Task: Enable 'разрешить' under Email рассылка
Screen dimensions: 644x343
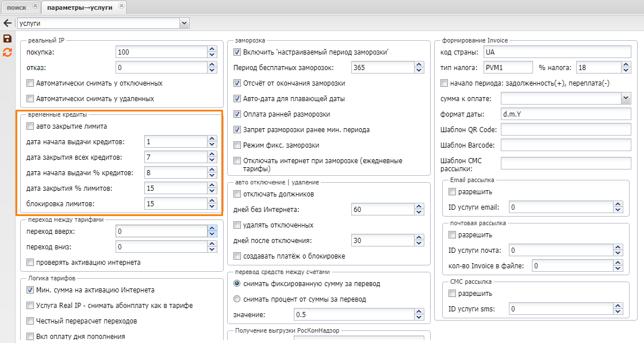Action: (x=452, y=191)
